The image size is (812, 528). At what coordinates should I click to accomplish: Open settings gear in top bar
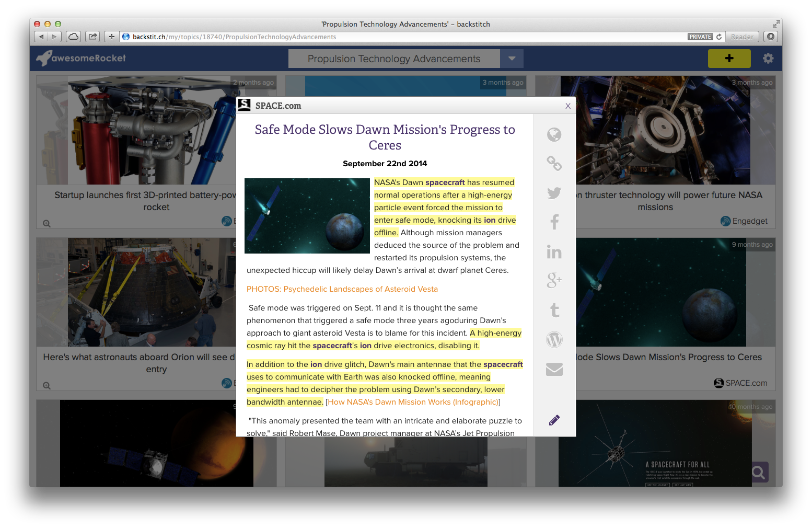(768, 59)
